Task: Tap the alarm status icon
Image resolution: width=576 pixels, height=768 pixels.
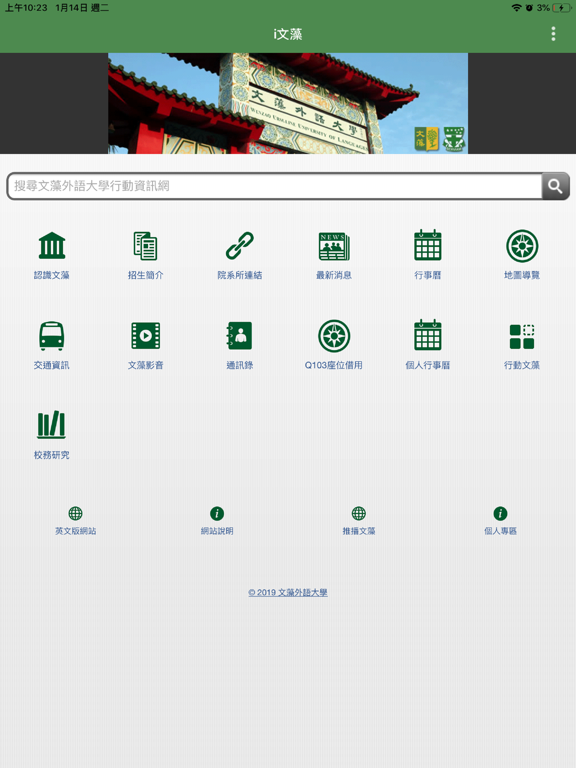Action: (x=529, y=8)
